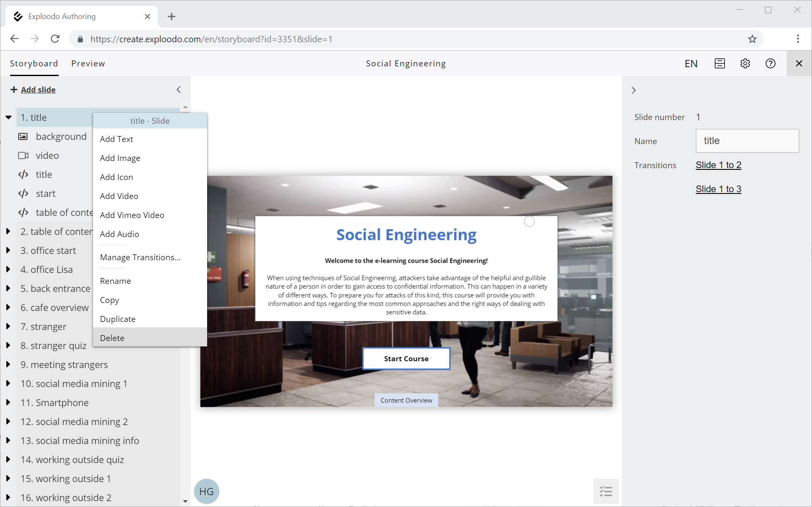
Task: Click the slide Name input field
Action: tap(747, 141)
